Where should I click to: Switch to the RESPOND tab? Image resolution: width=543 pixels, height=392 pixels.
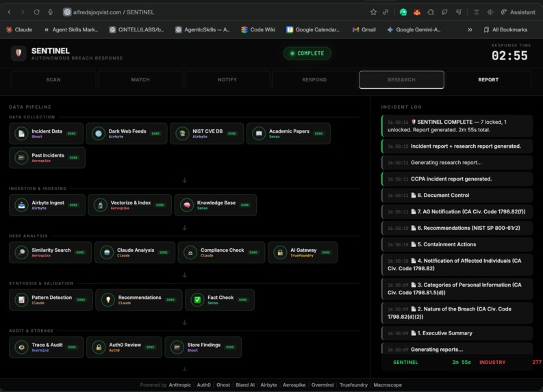point(314,80)
